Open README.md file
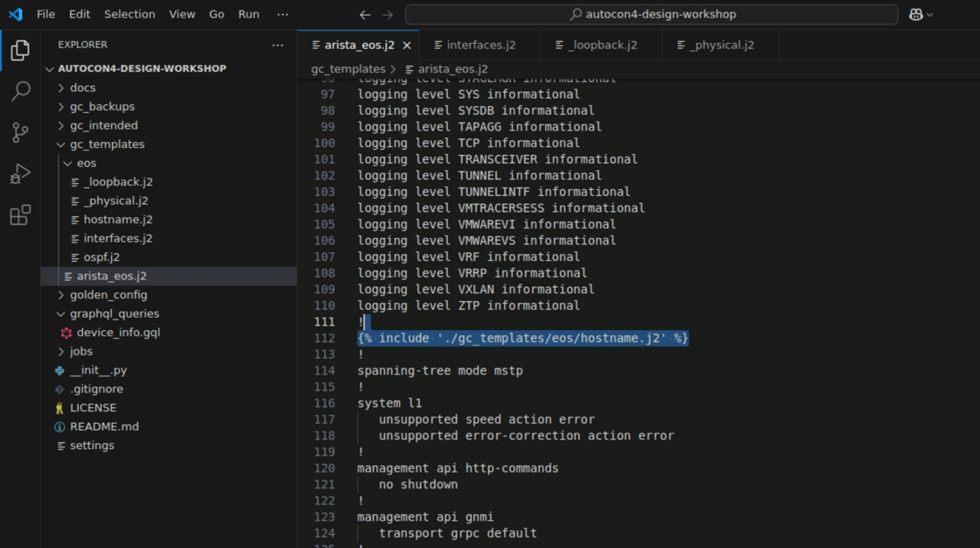 point(169,426)
